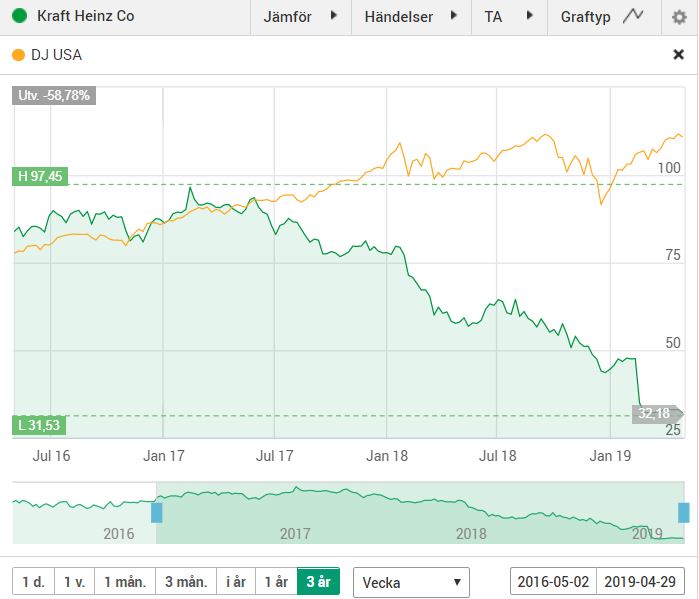Click the Jul 18 axis label
Image resolution: width=699 pixels, height=599 pixels.
498,455
